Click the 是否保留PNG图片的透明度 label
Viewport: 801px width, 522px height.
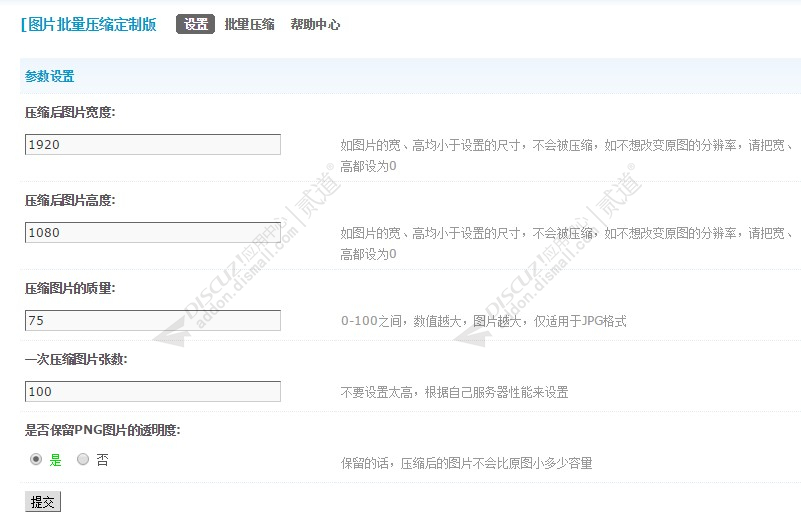[x=103, y=430]
